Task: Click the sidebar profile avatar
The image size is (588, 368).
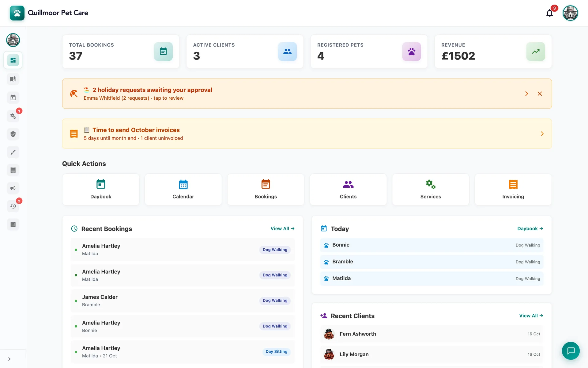Action: 13,40
